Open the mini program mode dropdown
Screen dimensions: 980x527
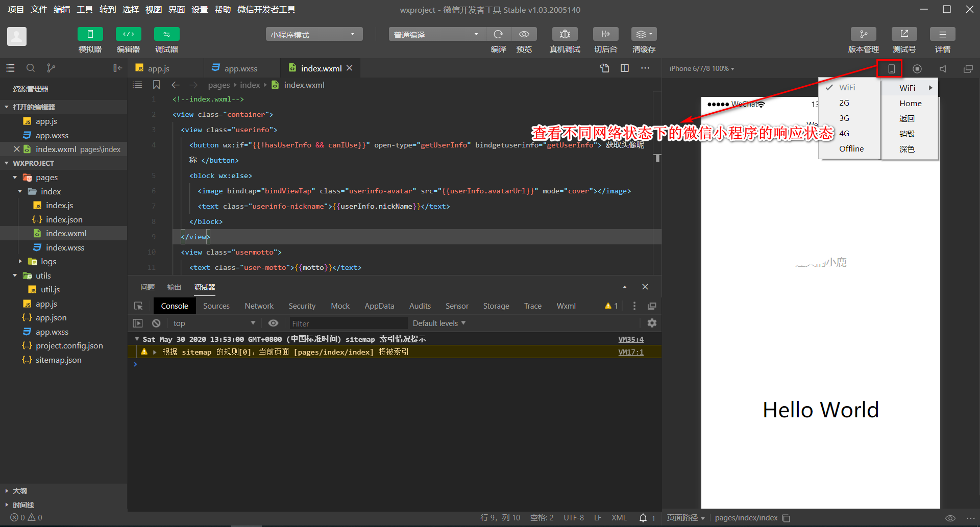point(314,34)
